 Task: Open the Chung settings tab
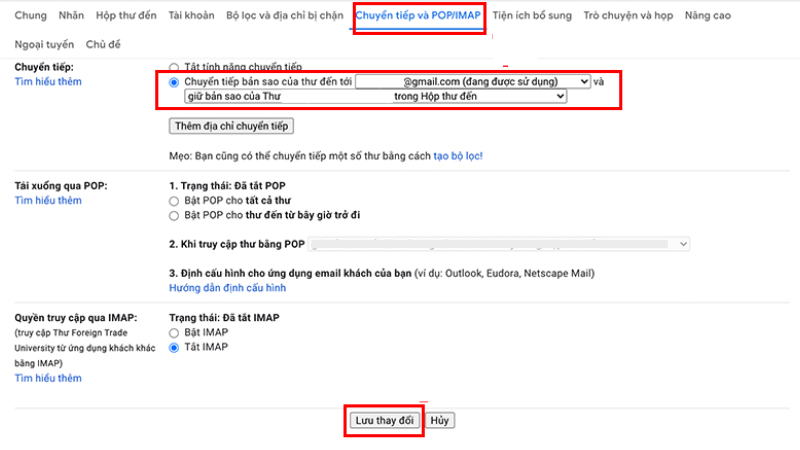(x=31, y=15)
